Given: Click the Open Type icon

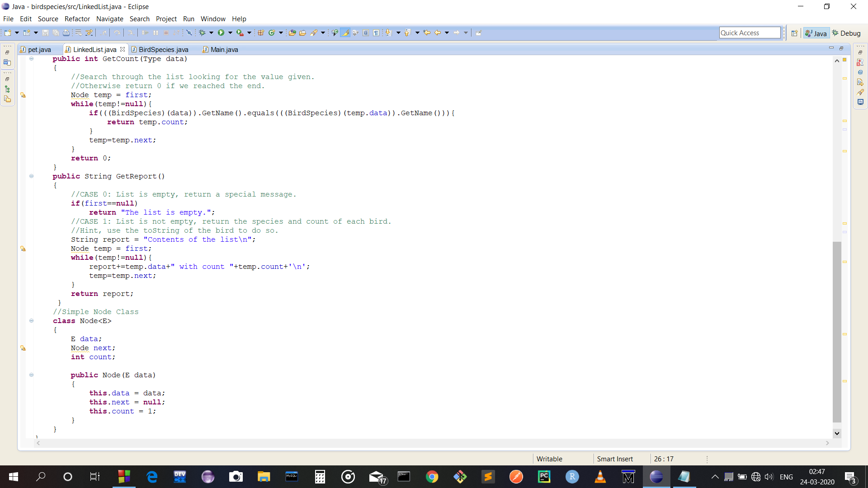Looking at the screenshot, I should 292,33.
